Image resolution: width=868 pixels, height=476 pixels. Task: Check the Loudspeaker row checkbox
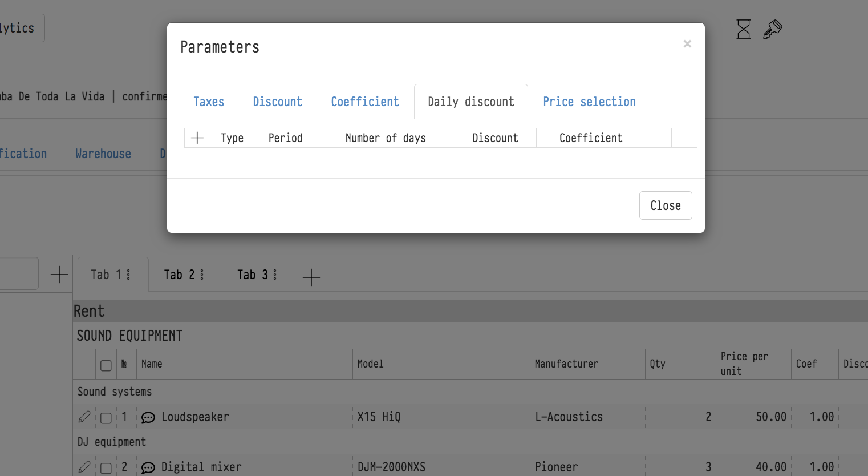(x=106, y=418)
